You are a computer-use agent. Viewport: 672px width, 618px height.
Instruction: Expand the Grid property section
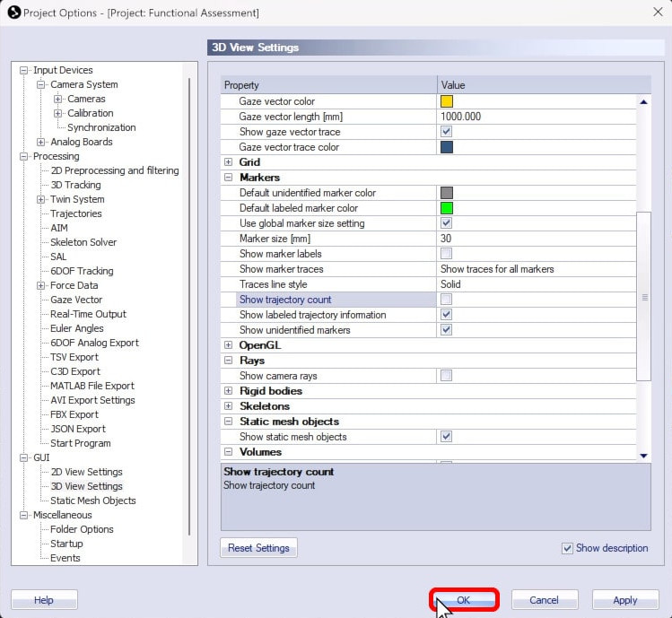click(x=229, y=162)
